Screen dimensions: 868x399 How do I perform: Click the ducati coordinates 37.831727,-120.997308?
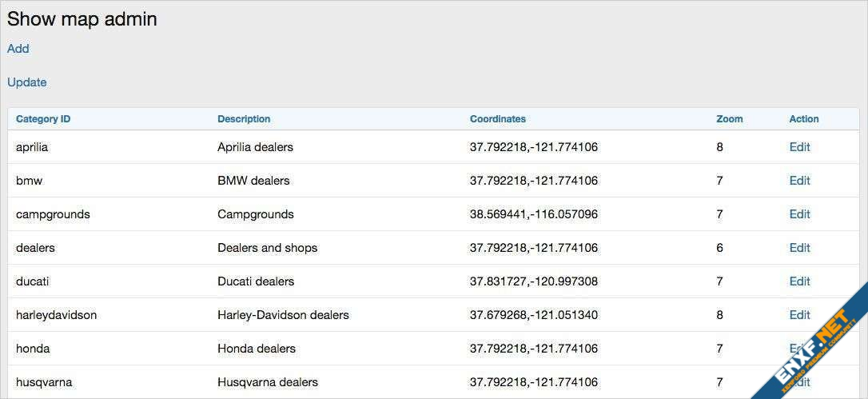click(534, 281)
